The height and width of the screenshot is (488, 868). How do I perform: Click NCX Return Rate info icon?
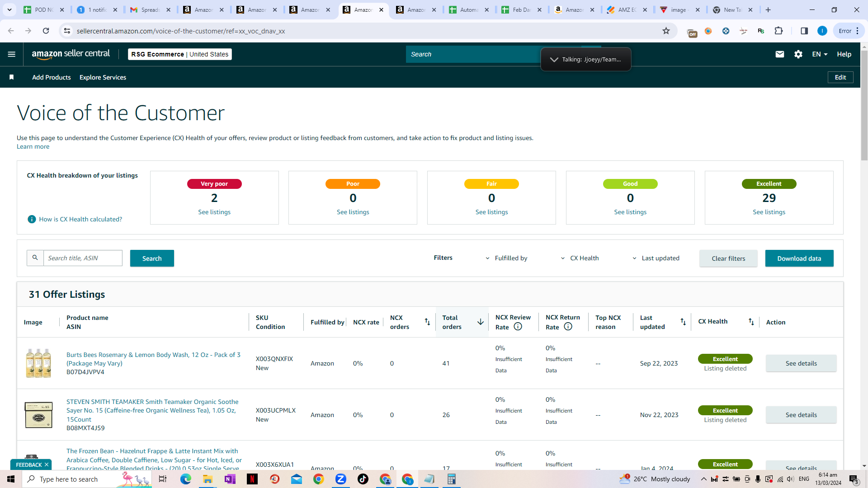pos(568,327)
